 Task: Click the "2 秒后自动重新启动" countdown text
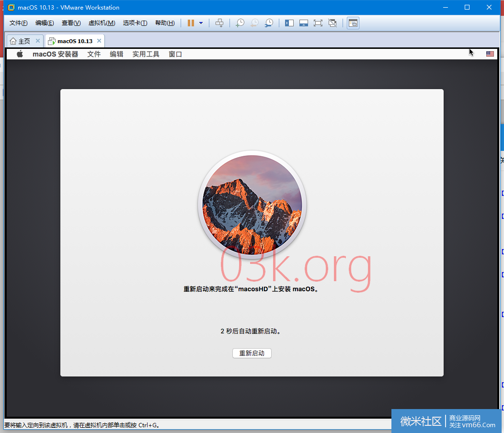point(251,331)
